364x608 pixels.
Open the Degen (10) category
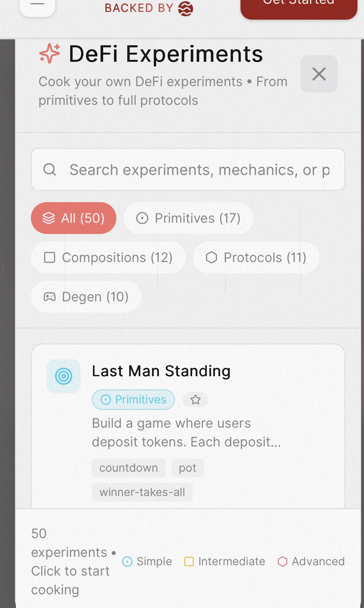click(x=86, y=297)
